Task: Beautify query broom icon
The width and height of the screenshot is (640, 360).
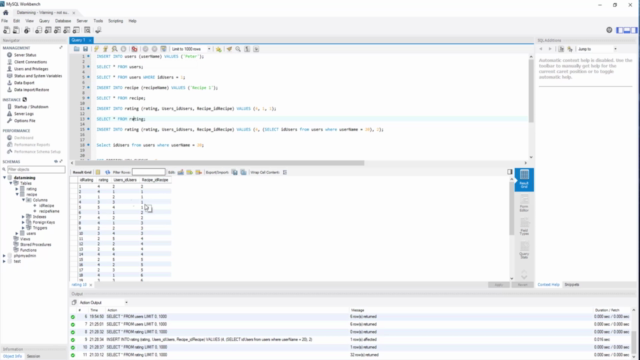Action: pos(229,49)
